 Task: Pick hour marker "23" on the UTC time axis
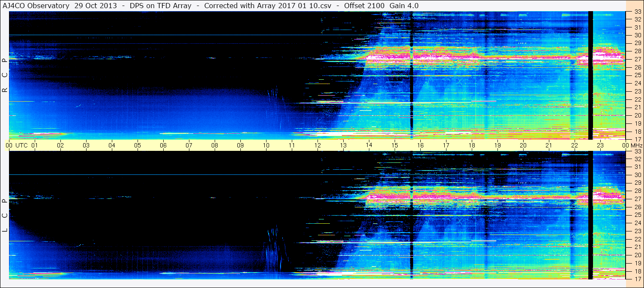click(x=600, y=145)
